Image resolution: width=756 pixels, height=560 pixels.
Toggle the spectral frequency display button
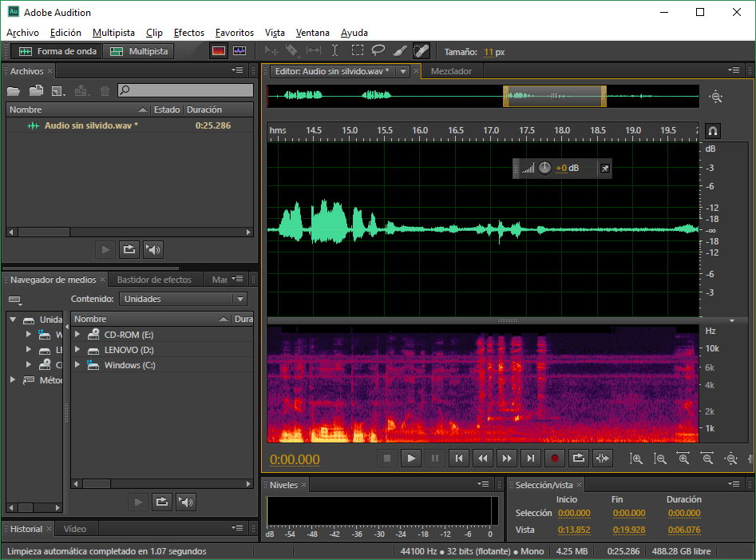coord(219,51)
